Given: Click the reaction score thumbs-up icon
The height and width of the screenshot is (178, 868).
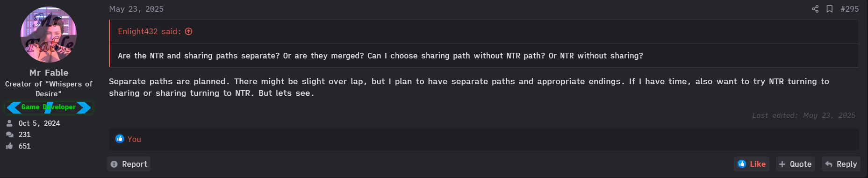Looking at the screenshot, I should click(9, 146).
